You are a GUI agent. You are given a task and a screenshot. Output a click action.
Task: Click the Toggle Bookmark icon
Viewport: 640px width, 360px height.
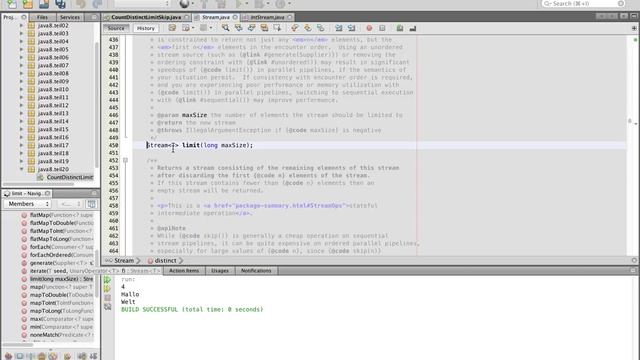pos(321,28)
